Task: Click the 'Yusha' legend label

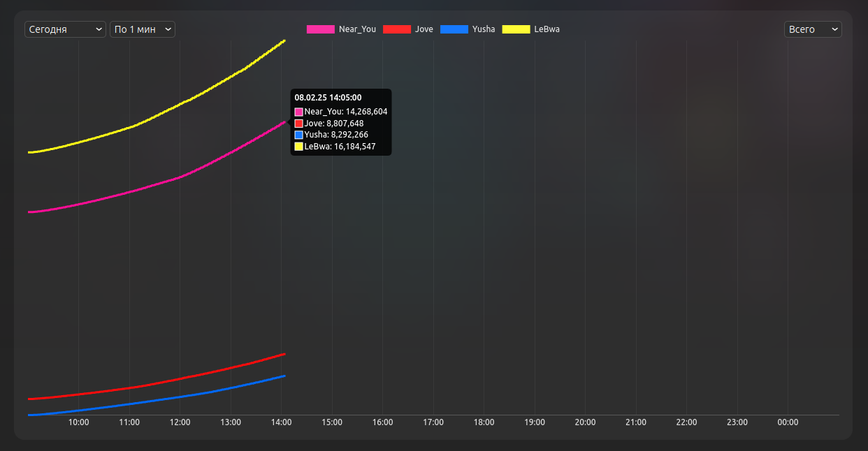Action: point(484,29)
